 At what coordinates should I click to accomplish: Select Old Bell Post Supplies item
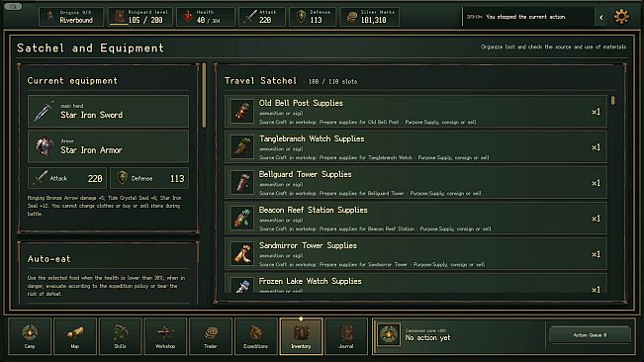click(415, 111)
